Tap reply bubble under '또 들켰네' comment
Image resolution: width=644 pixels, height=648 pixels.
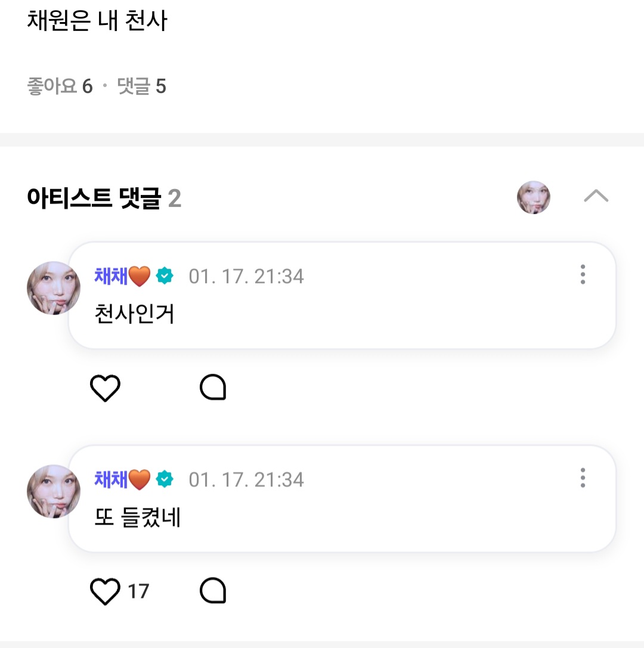coord(213,591)
